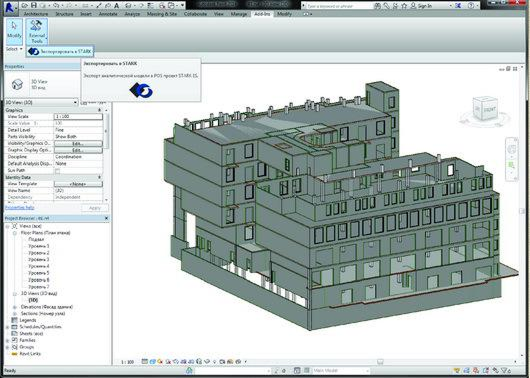Viewport: 530px width, 378px height.
Task: Click the View Scale value field
Action: 78,116
